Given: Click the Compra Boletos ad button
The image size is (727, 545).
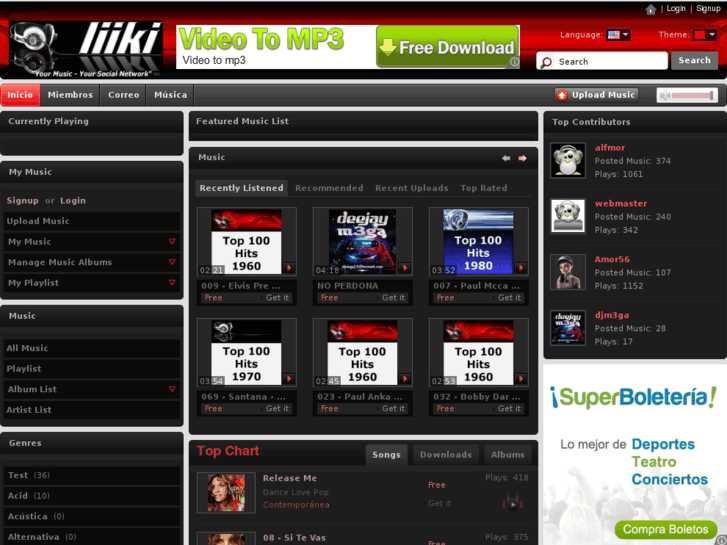Looking at the screenshot, I should (665, 530).
